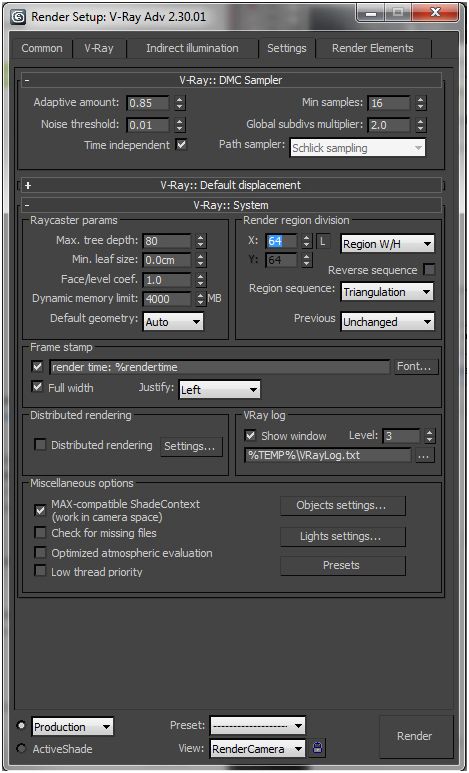Click the Noise threshold value field
The height and width of the screenshot is (773, 469).
[147, 125]
